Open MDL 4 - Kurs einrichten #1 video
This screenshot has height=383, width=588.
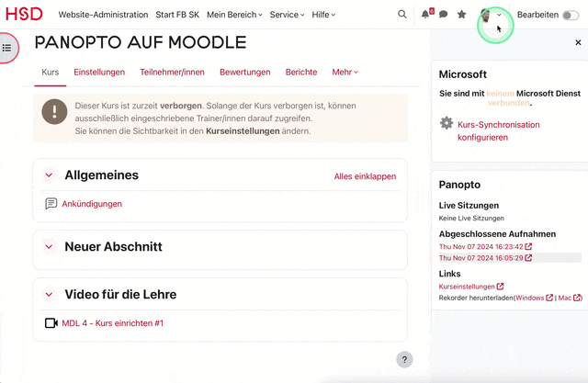[112, 323]
